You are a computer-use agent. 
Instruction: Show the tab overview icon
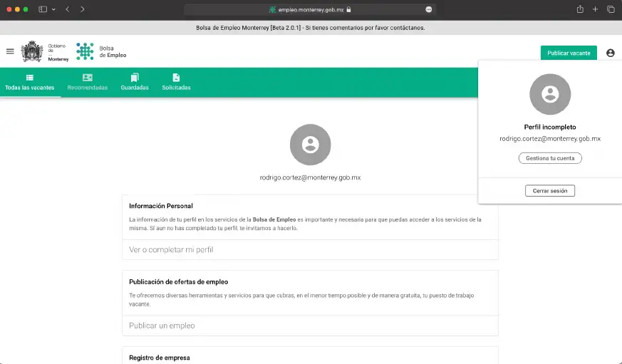tap(611, 9)
